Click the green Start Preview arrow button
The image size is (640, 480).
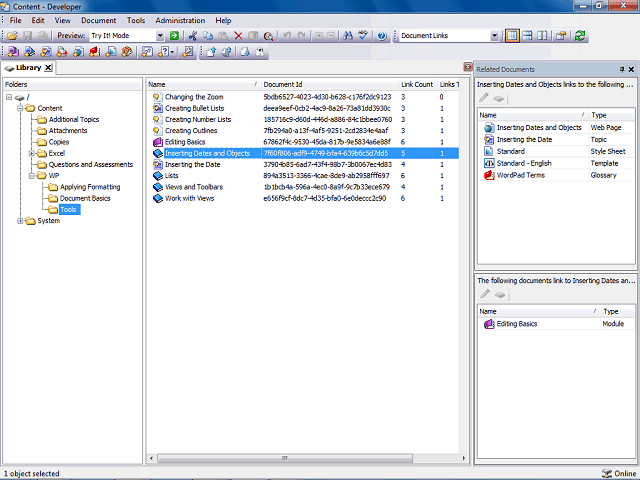(x=174, y=36)
